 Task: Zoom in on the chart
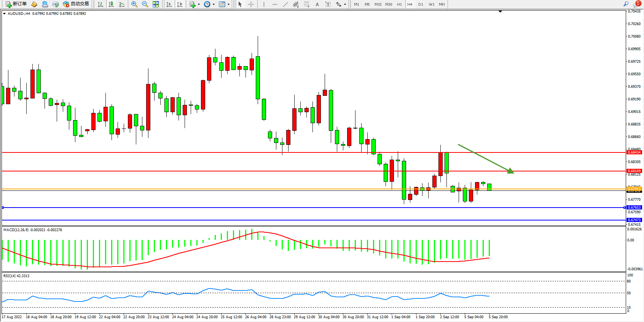coord(134,4)
